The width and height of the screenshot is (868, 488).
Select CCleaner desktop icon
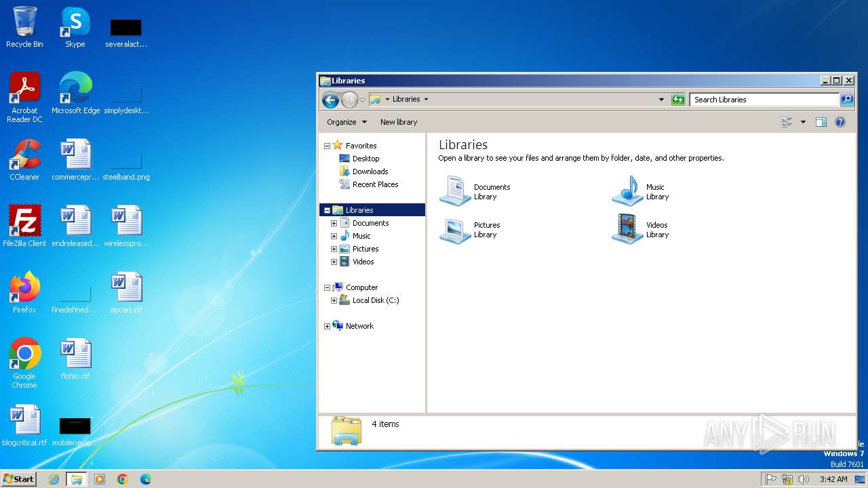24,160
